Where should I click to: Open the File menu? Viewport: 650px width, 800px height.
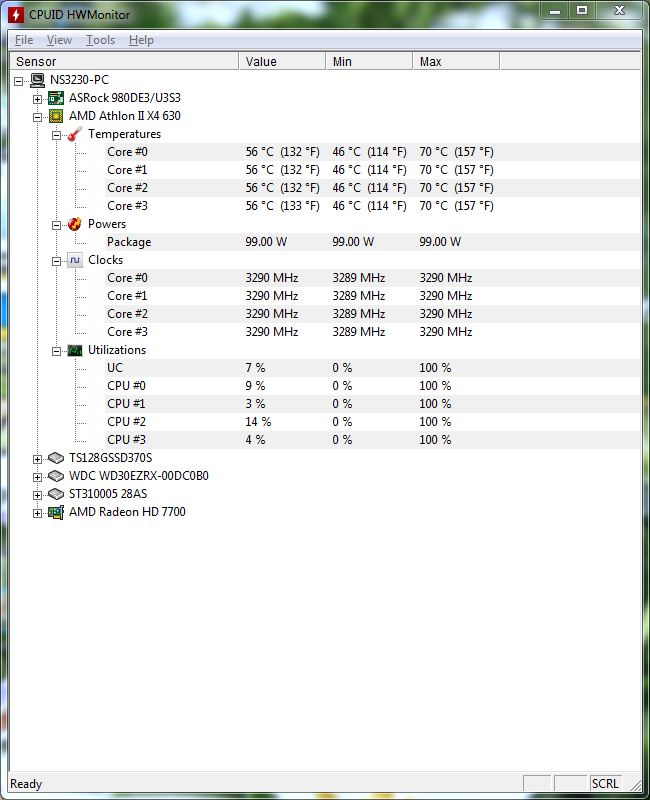pyautogui.click(x=24, y=40)
